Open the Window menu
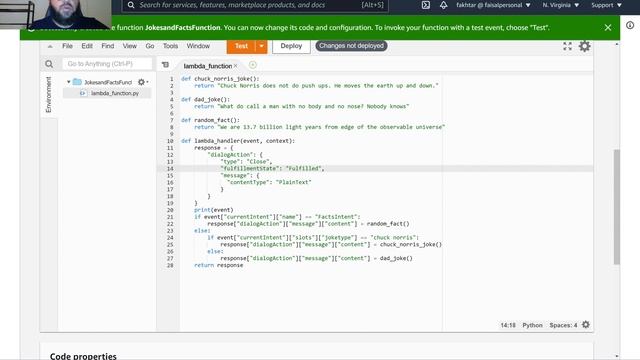Viewport: 640px width, 360px height. point(198,46)
